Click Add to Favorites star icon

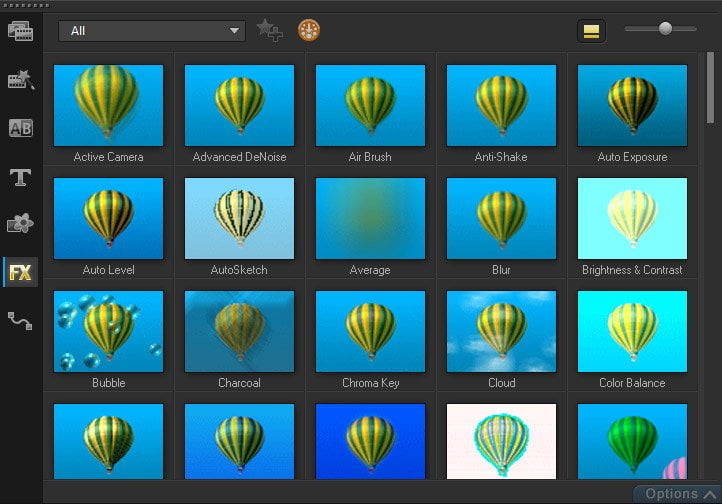click(270, 30)
